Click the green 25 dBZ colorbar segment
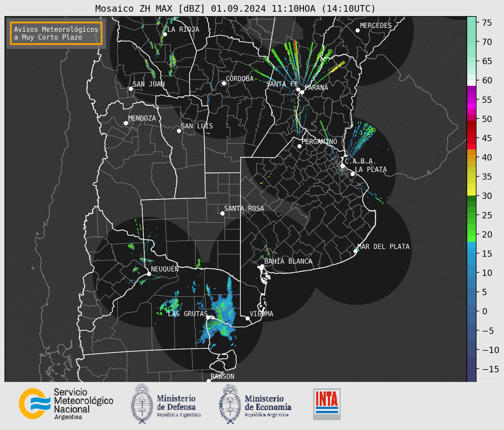Screen dimensions: 504x430 click(x=471, y=215)
